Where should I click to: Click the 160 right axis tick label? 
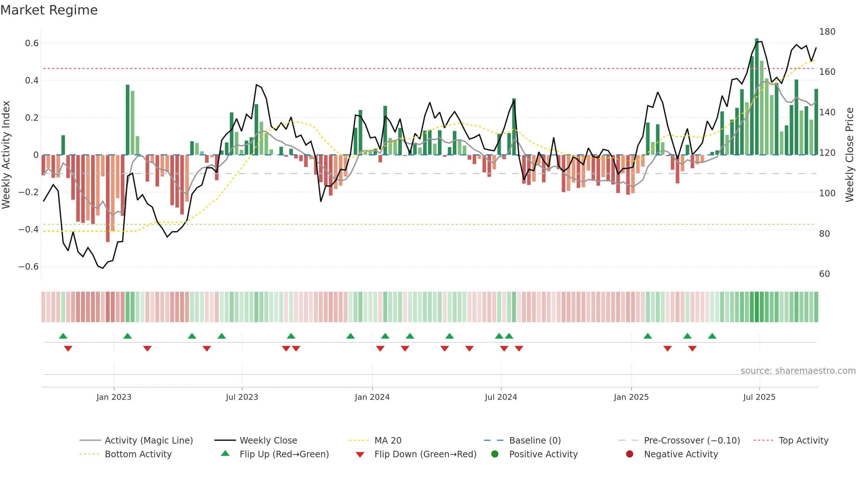[827, 72]
